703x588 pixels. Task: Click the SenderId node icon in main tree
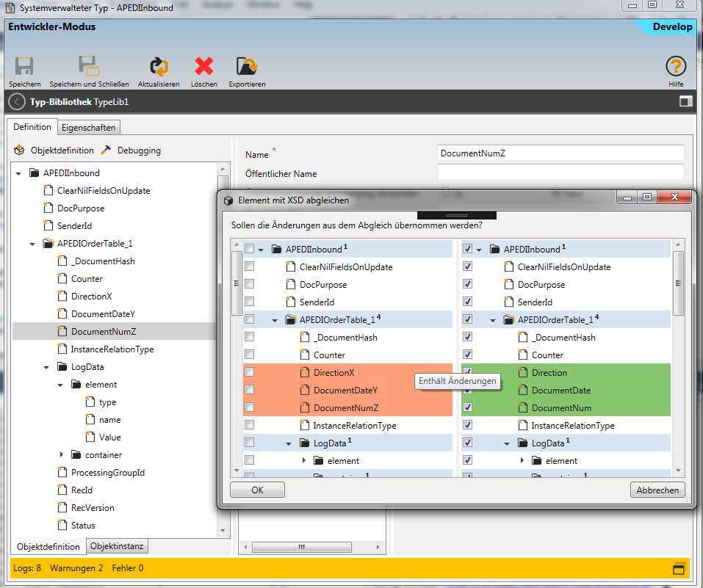pyautogui.click(x=48, y=225)
